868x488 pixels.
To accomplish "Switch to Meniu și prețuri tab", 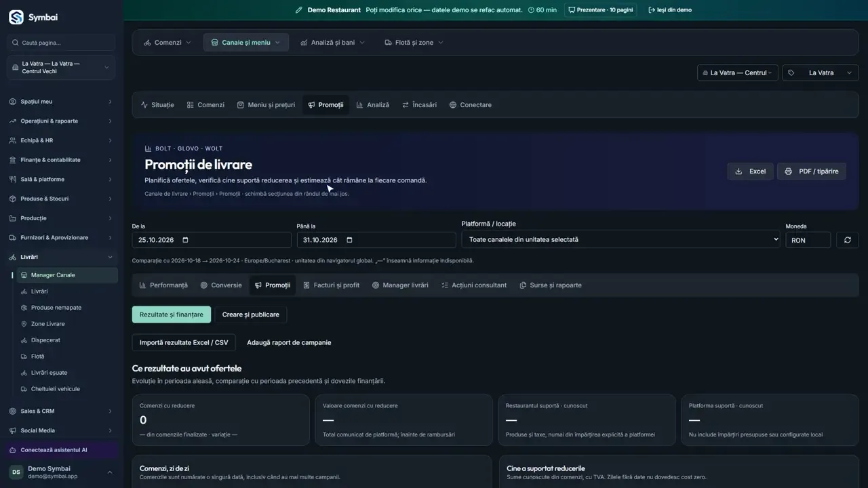I will coord(266,105).
